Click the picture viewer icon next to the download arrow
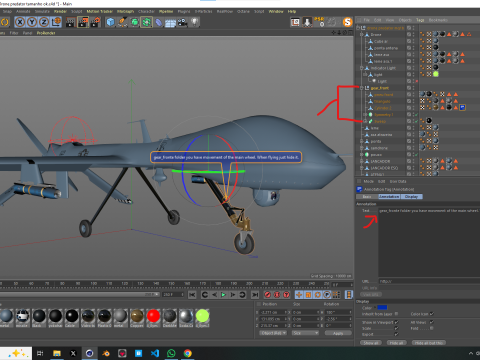480x360 pixels. (295, 22)
